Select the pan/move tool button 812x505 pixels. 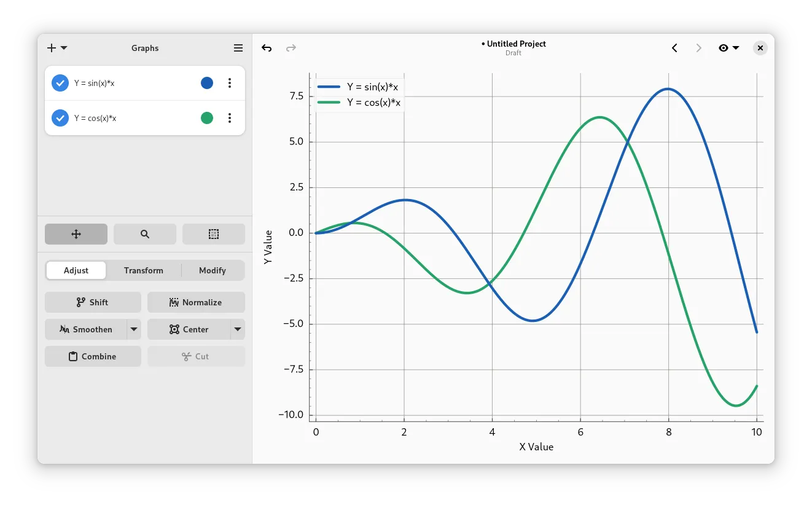tap(76, 234)
